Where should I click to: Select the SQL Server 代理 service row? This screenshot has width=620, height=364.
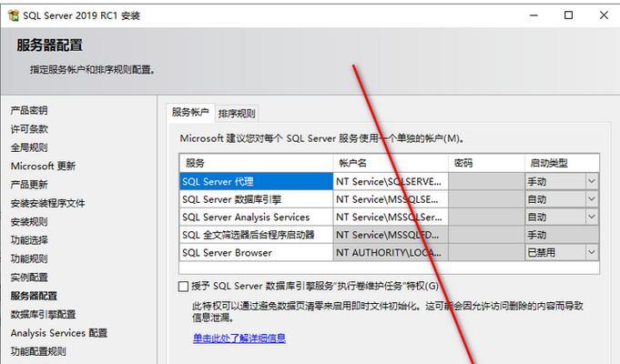pyautogui.click(x=256, y=181)
